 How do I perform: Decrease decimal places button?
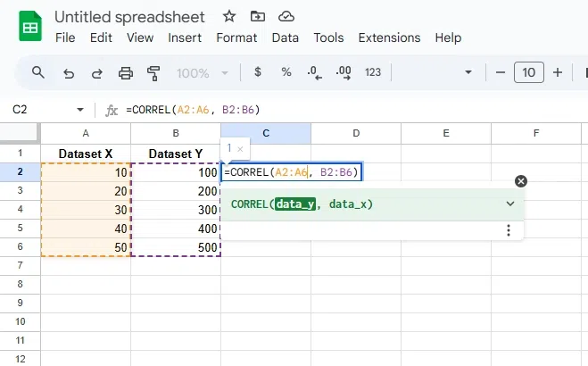[x=314, y=73]
